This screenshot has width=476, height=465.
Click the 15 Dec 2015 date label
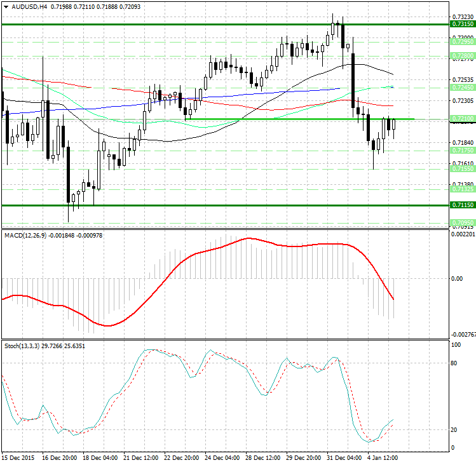[x=18, y=458]
